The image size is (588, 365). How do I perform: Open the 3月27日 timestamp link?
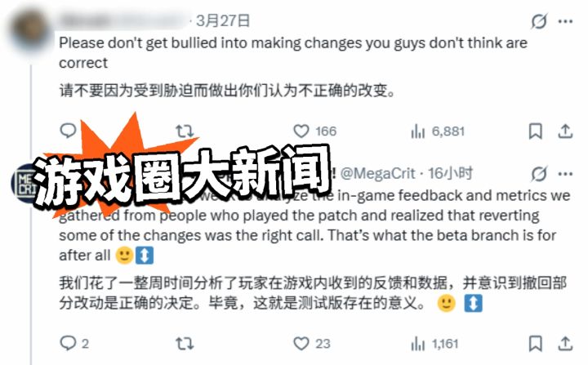[223, 20]
